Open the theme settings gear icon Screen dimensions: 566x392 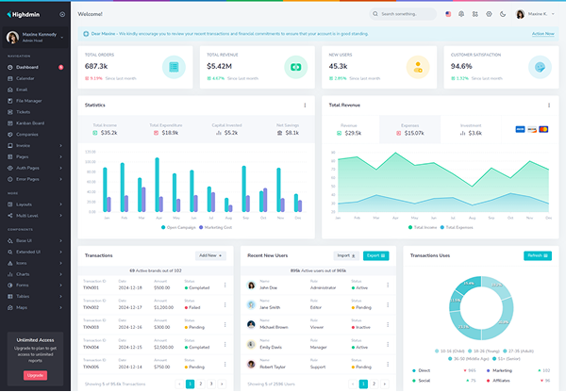point(489,14)
